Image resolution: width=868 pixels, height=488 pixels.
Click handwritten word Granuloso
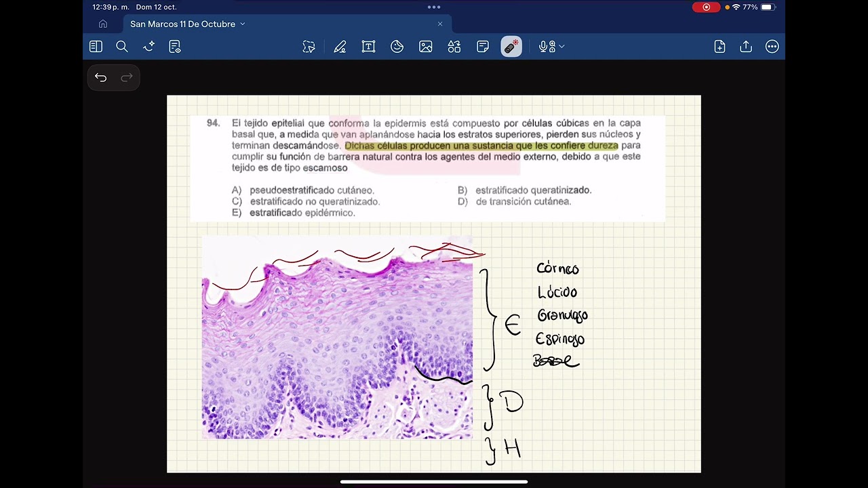[x=562, y=316]
